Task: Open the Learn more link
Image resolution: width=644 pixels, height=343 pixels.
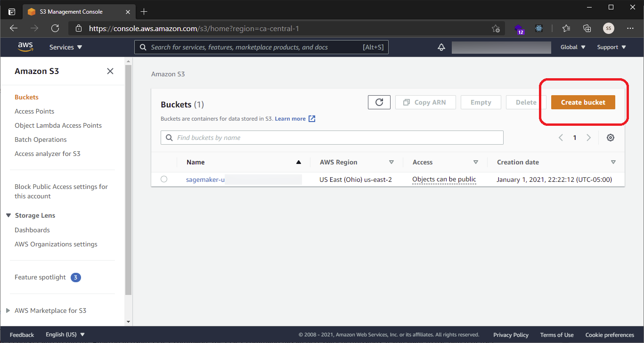Action: (x=290, y=119)
